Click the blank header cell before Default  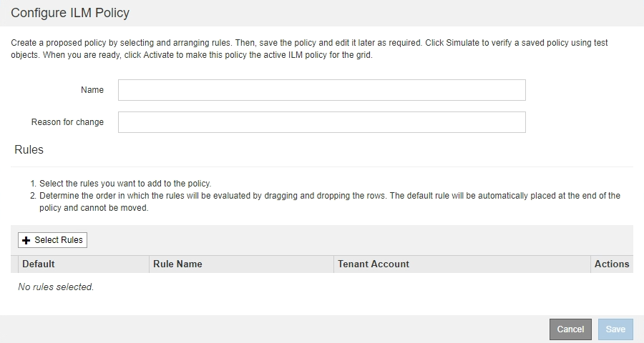click(14, 264)
